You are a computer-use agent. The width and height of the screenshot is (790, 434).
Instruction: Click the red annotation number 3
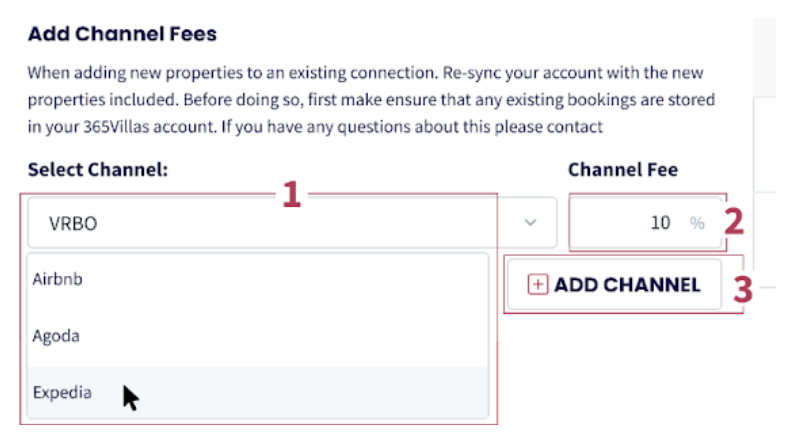pos(742,288)
